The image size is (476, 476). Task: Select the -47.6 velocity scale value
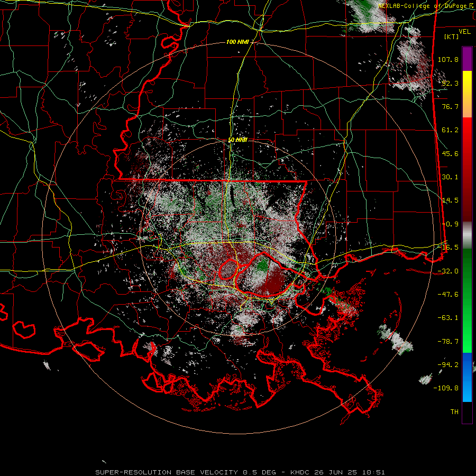click(448, 295)
